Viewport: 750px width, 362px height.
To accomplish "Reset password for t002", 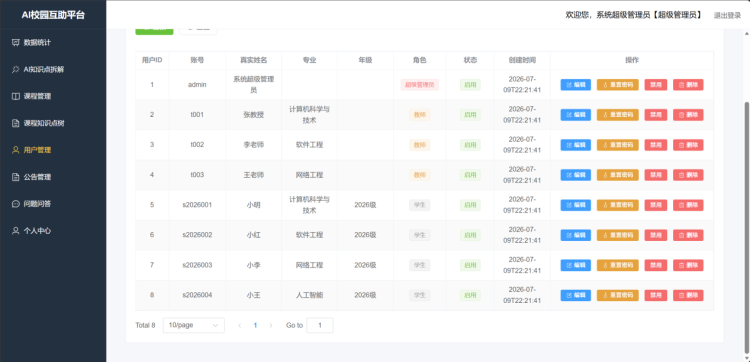I will point(618,145).
